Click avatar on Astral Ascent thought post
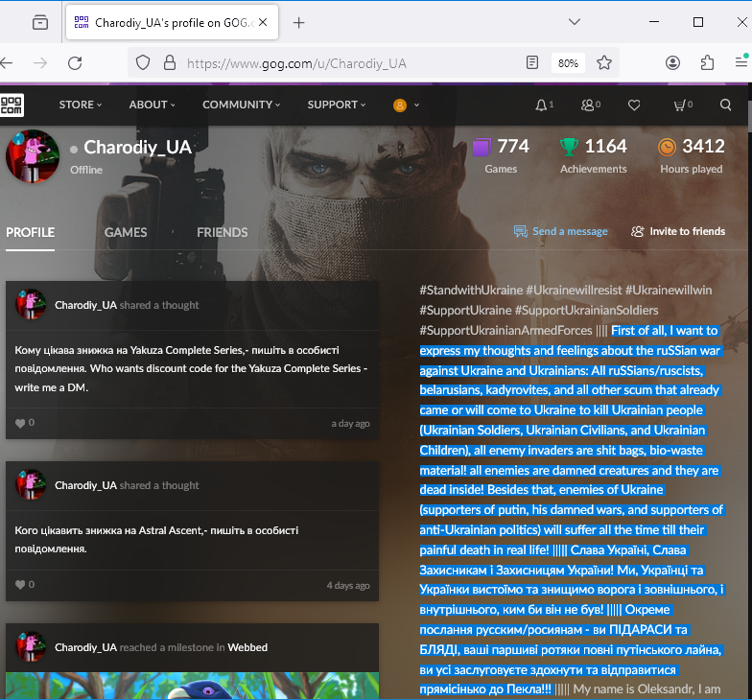The image size is (752, 700). pos(31,485)
